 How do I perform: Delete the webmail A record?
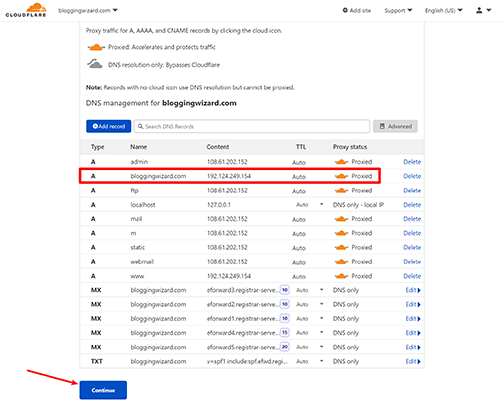pyautogui.click(x=412, y=262)
